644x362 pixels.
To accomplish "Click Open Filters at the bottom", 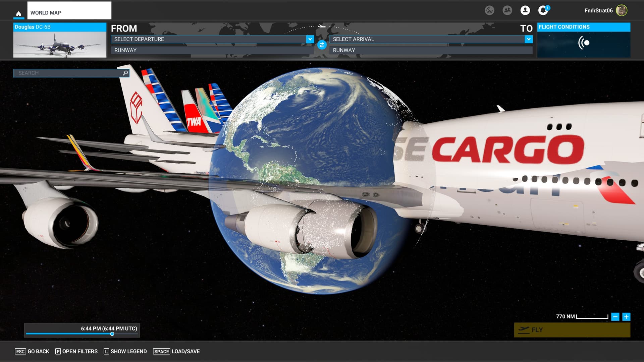I will point(76,351).
